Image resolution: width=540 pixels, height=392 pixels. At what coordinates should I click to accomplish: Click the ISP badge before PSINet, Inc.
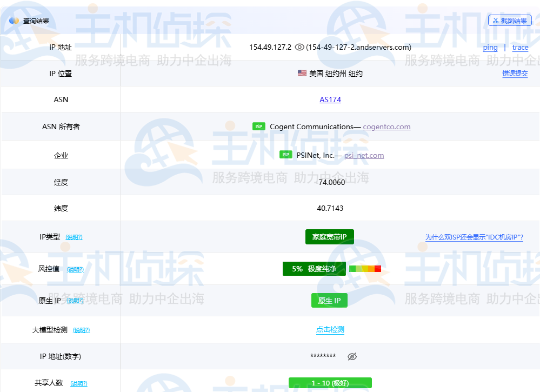tap(286, 155)
